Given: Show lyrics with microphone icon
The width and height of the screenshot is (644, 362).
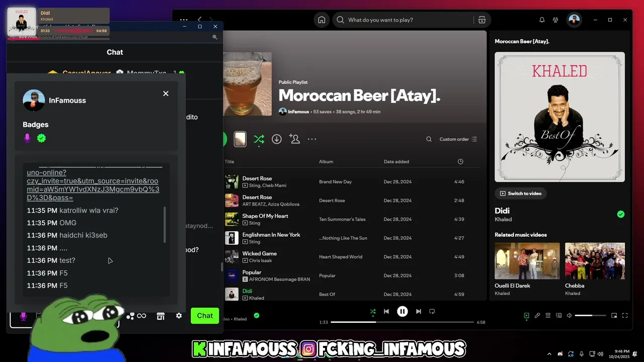Looking at the screenshot, I should tap(537, 316).
